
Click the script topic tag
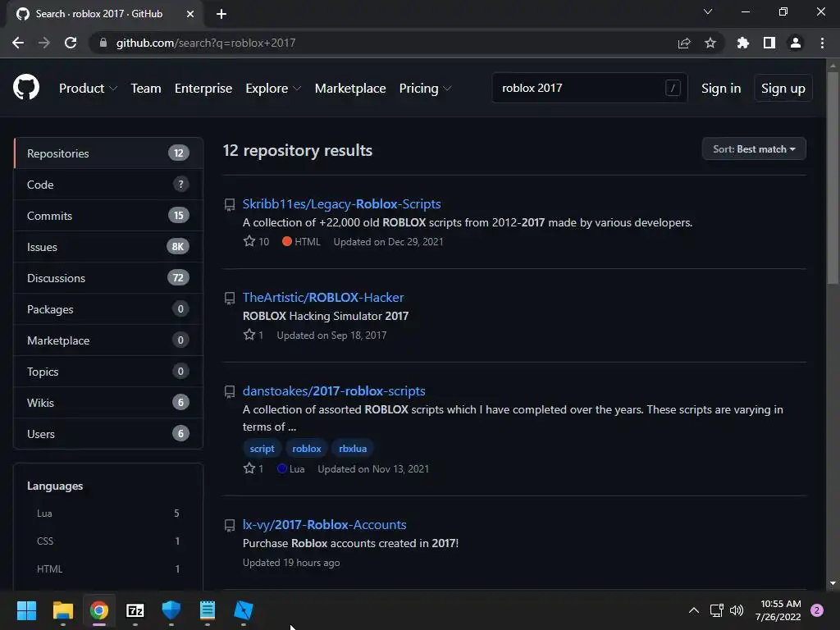(262, 449)
